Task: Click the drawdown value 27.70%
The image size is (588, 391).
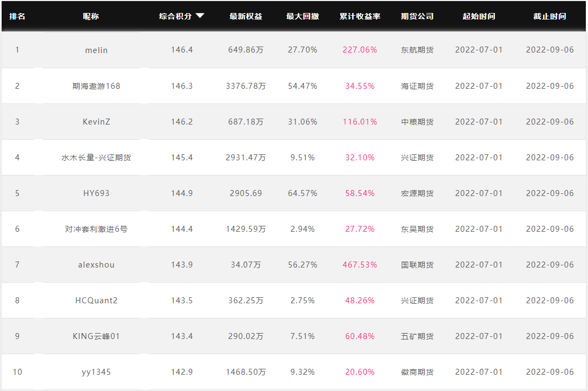Action: click(x=302, y=50)
